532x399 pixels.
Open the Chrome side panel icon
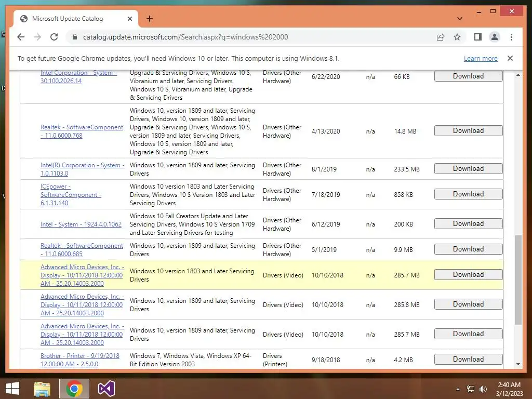pyautogui.click(x=478, y=37)
